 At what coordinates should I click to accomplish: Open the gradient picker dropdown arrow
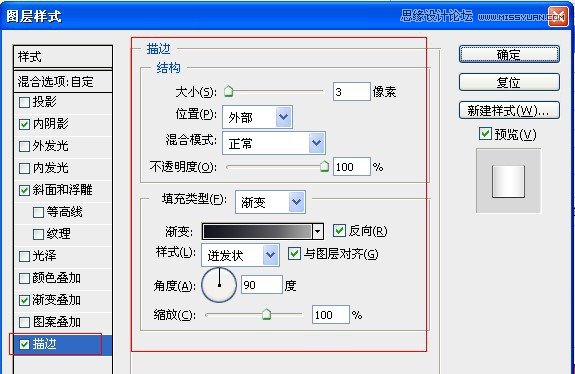click(x=318, y=231)
